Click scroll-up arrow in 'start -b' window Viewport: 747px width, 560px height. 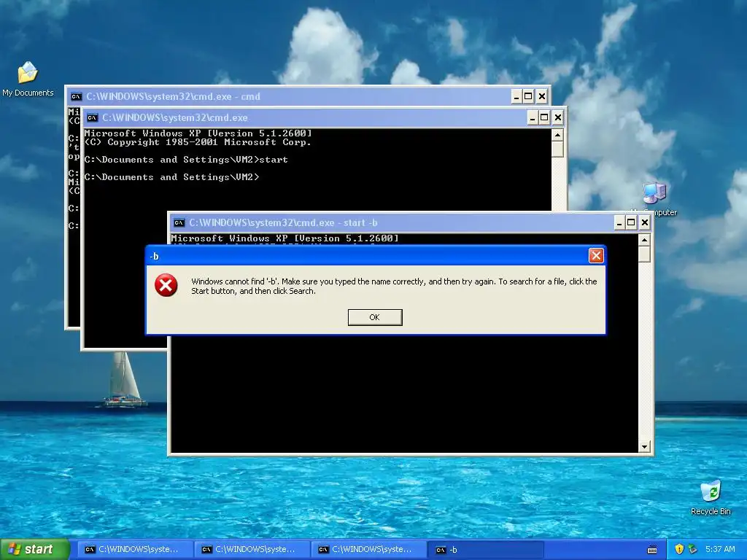pos(644,240)
